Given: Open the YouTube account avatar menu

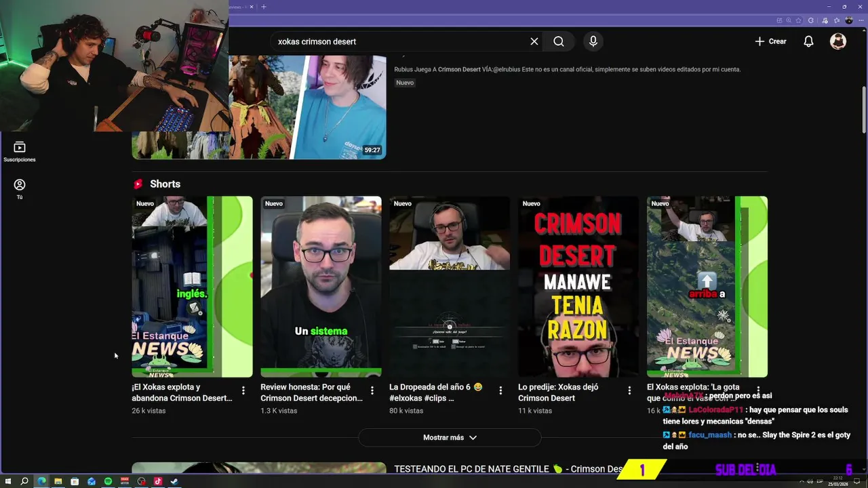Looking at the screenshot, I should (838, 41).
